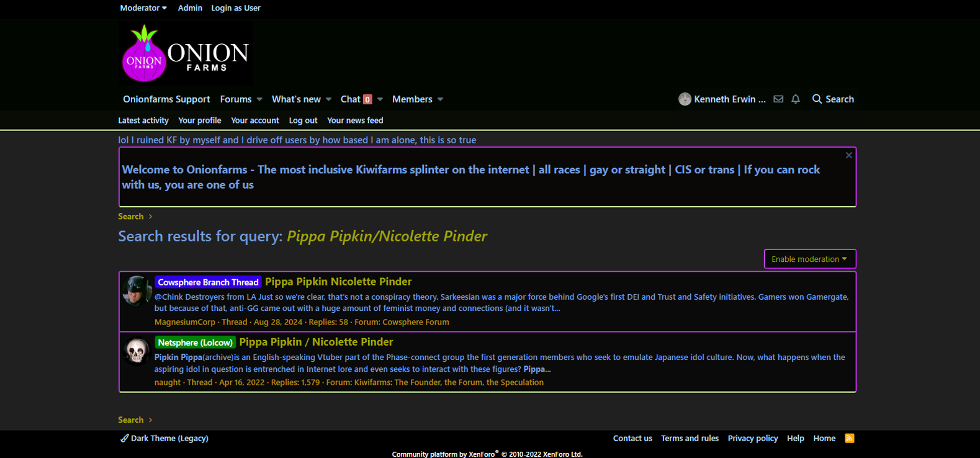Open the Latest activity sub-navigation link

click(x=143, y=120)
